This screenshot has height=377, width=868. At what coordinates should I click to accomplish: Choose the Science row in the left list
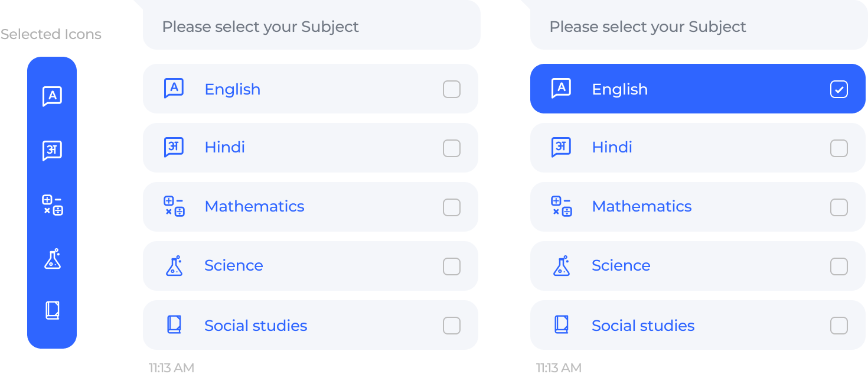[311, 266]
